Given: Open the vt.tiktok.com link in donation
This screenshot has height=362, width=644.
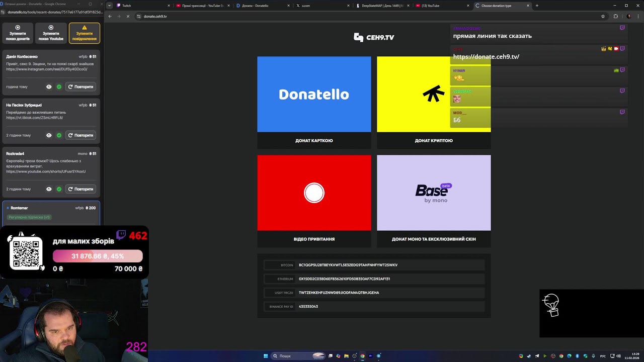Looking at the screenshot, I should coord(35,118).
